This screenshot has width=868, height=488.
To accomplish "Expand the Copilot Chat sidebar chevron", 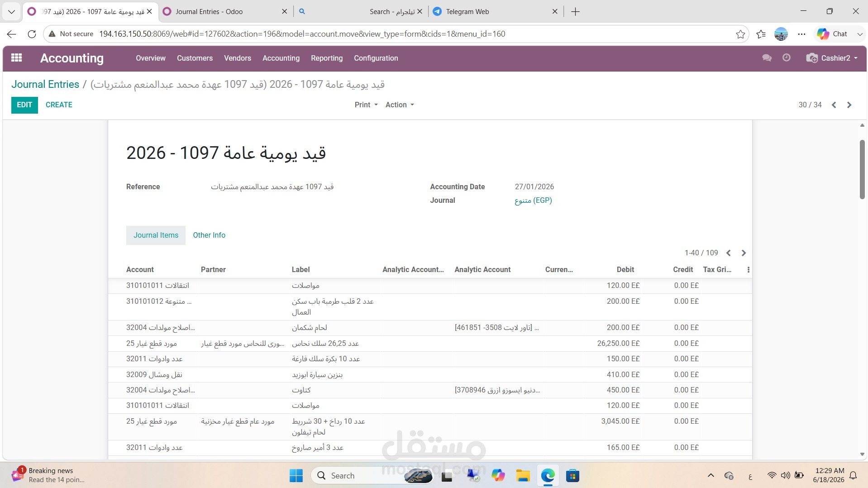I will [859, 34].
